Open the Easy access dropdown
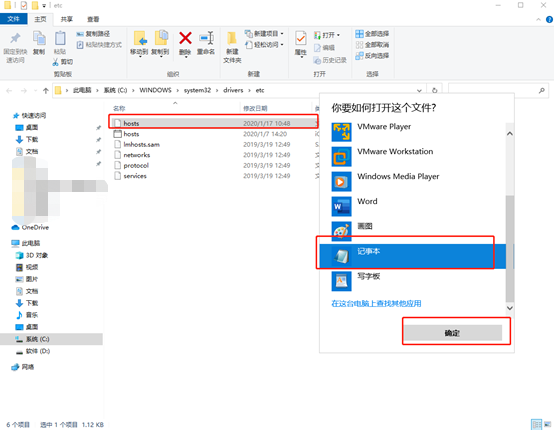 [x=265, y=45]
